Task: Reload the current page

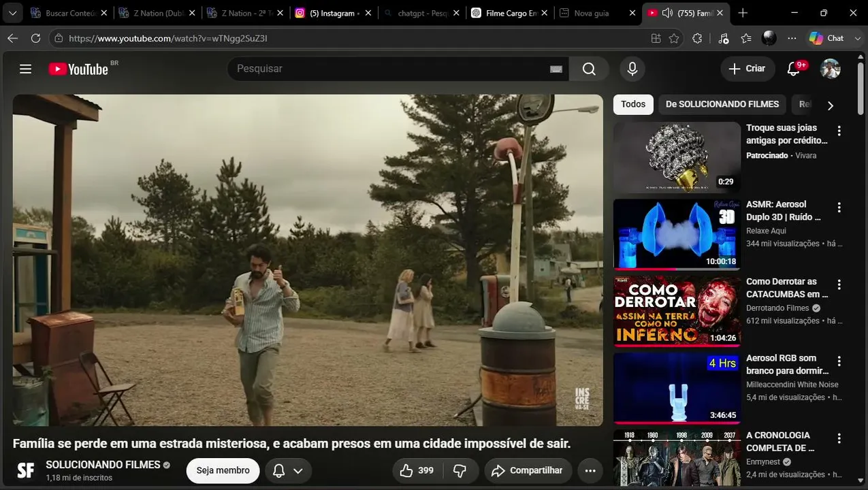Action: 36,38
